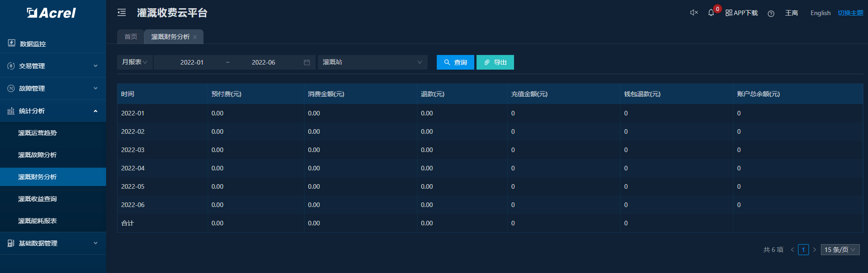Viewport: 868px width, 273px height.
Task: Click the 查询 search button
Action: click(455, 62)
